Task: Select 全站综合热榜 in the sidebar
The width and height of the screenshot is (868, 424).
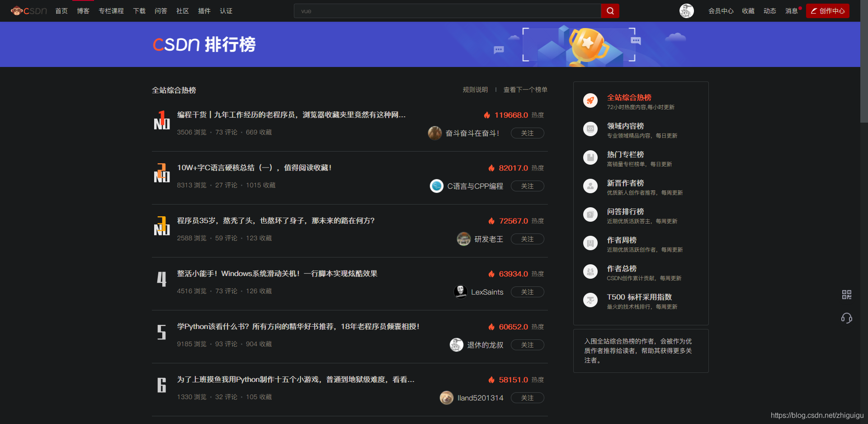Action: [629, 97]
